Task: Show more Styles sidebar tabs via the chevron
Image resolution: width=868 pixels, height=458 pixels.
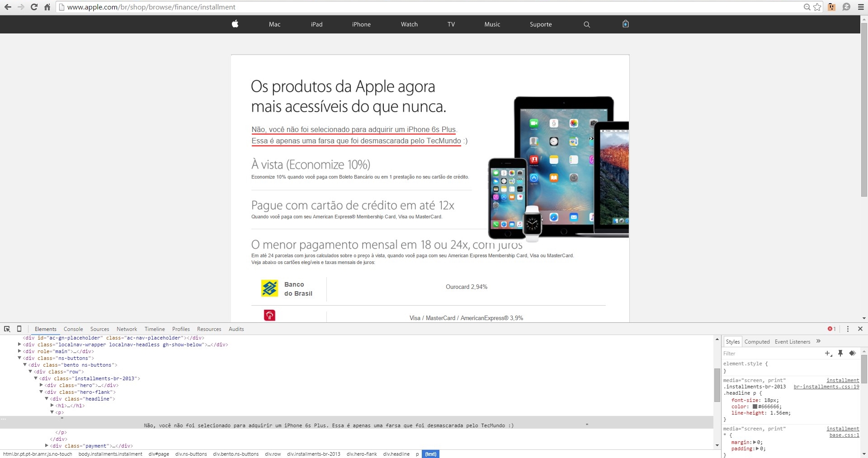Action: pos(818,341)
